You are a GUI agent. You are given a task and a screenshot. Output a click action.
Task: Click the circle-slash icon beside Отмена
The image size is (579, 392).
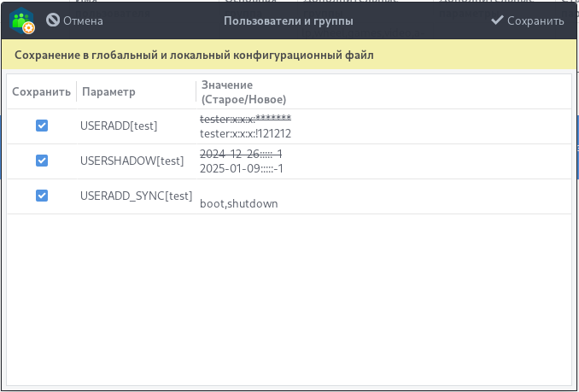[53, 20]
